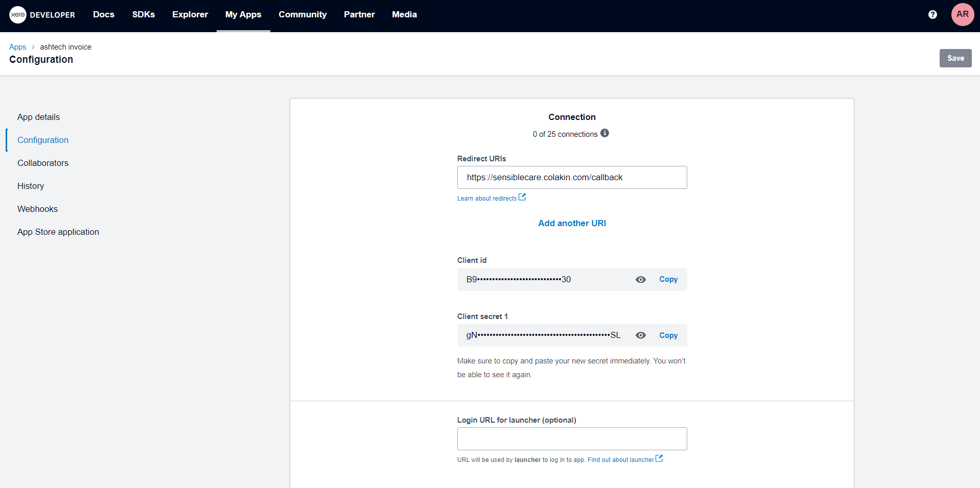Click Add another URI
Screen dimensions: 980x488
click(572, 223)
